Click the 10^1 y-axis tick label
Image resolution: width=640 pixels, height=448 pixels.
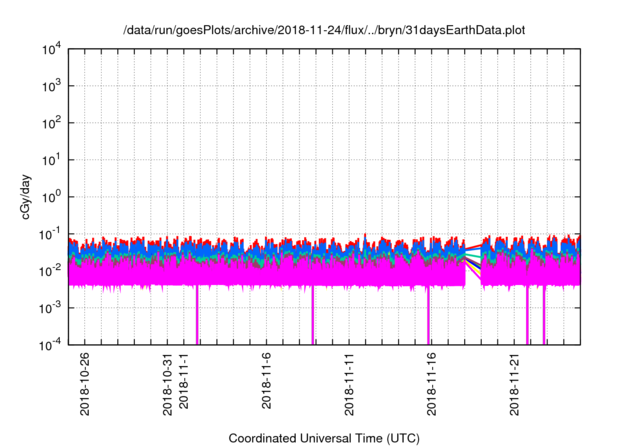pos(52,160)
